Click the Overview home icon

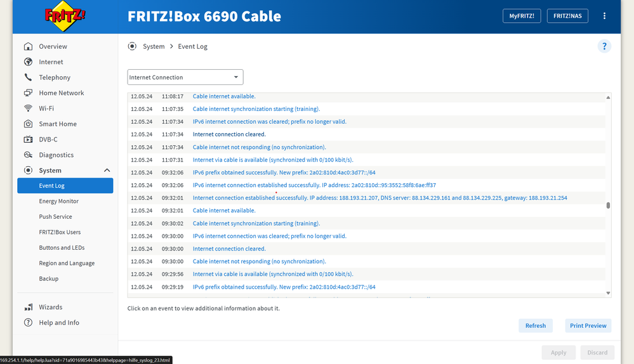coord(28,46)
